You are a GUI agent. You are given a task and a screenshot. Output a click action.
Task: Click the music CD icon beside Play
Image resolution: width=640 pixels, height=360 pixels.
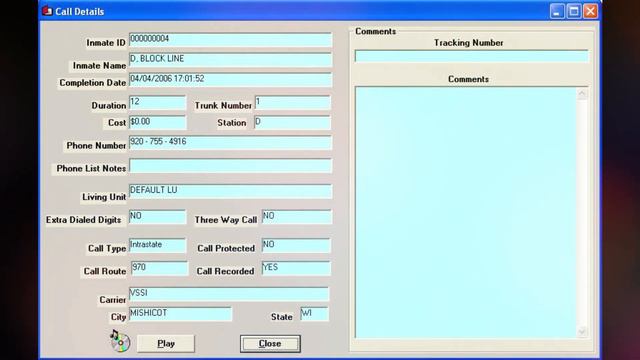pos(120,341)
